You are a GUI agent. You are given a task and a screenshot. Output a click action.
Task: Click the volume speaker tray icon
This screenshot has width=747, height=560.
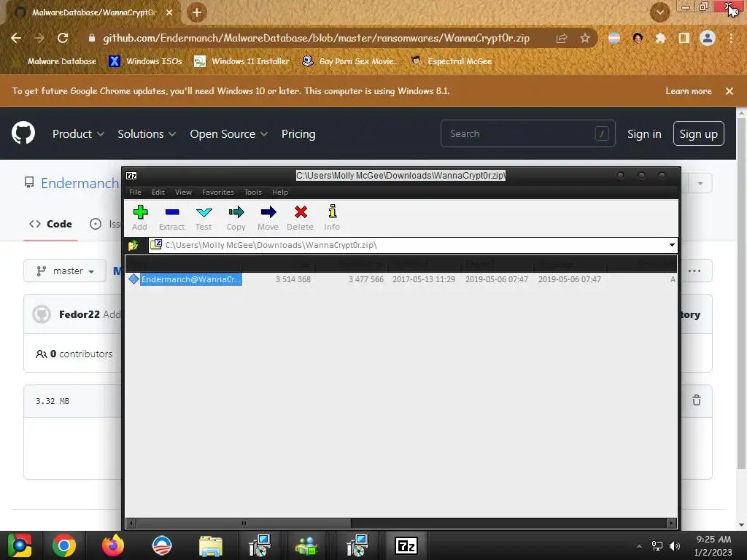pyautogui.click(x=675, y=545)
